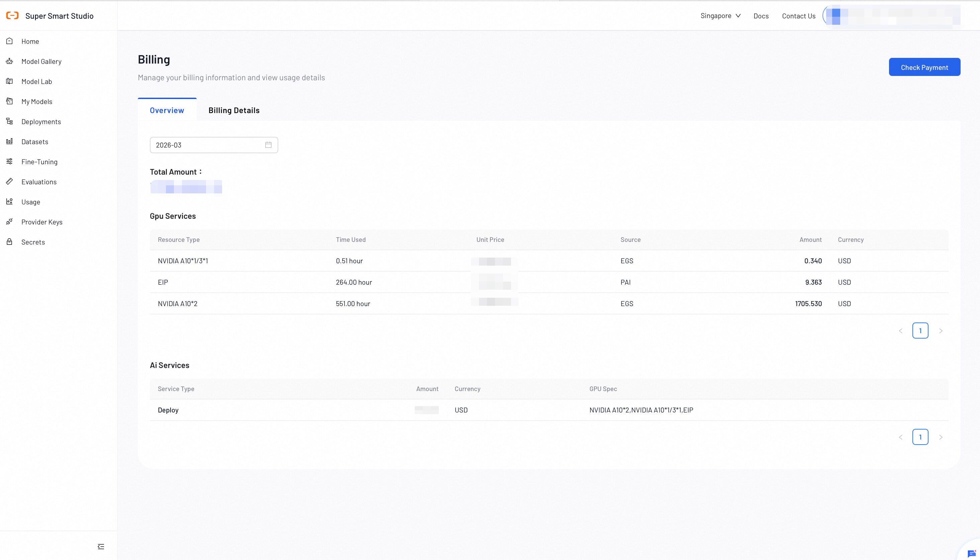Click the My Models icon
This screenshot has width=980, height=560.
pos(10,101)
